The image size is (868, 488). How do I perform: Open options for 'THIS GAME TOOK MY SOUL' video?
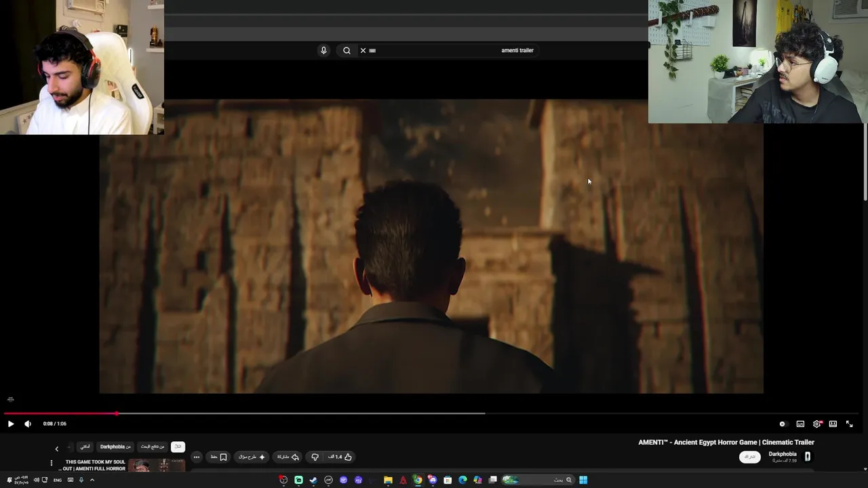pyautogui.click(x=51, y=463)
